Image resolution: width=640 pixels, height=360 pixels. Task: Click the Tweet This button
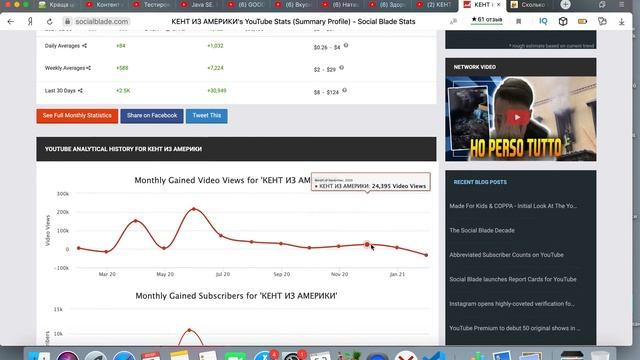(207, 116)
